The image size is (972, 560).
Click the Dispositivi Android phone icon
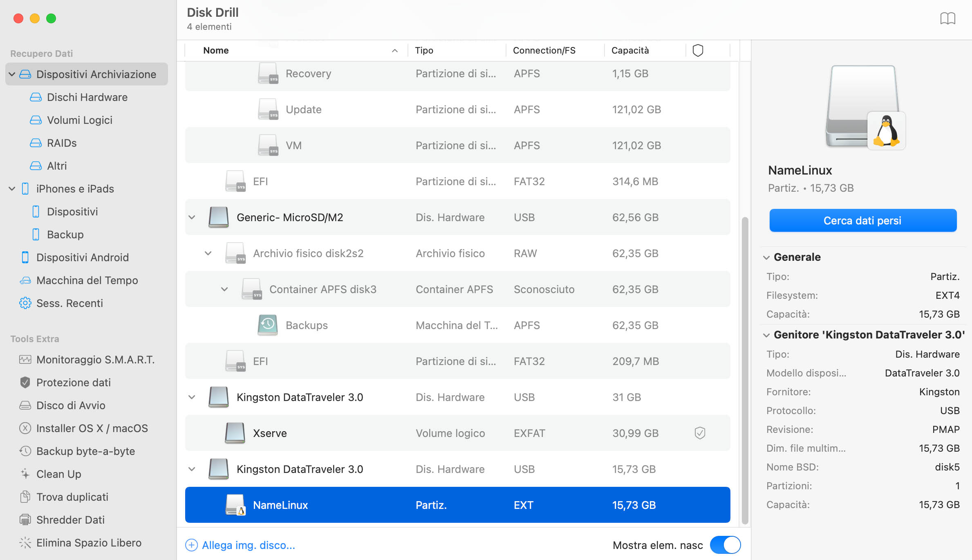pos(25,258)
